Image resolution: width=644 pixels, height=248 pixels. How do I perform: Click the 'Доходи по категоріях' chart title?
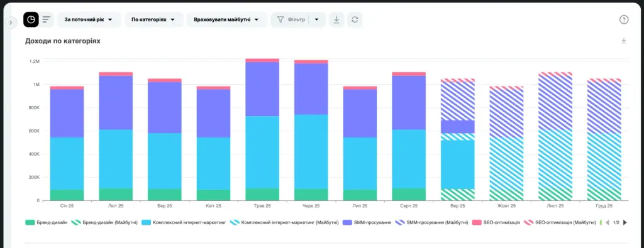click(x=63, y=41)
